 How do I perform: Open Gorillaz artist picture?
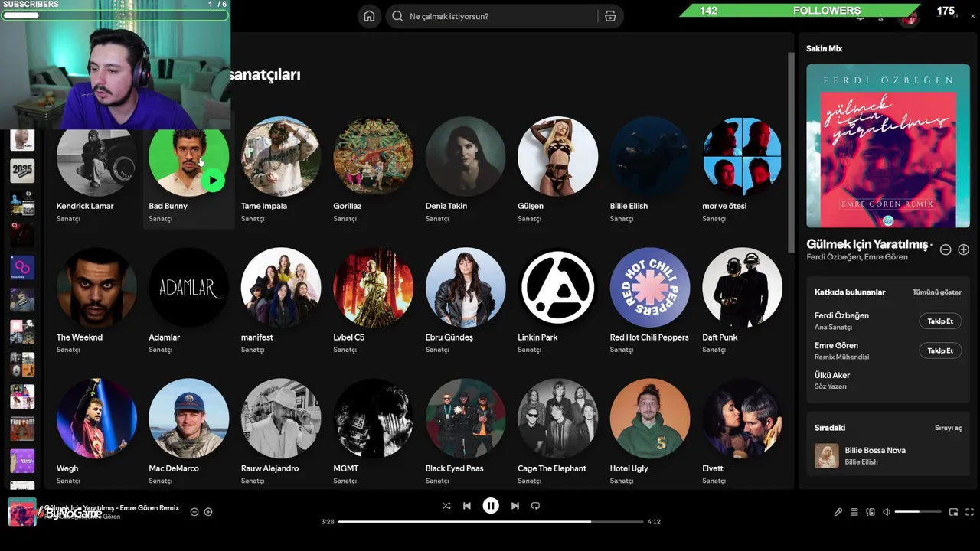click(373, 157)
